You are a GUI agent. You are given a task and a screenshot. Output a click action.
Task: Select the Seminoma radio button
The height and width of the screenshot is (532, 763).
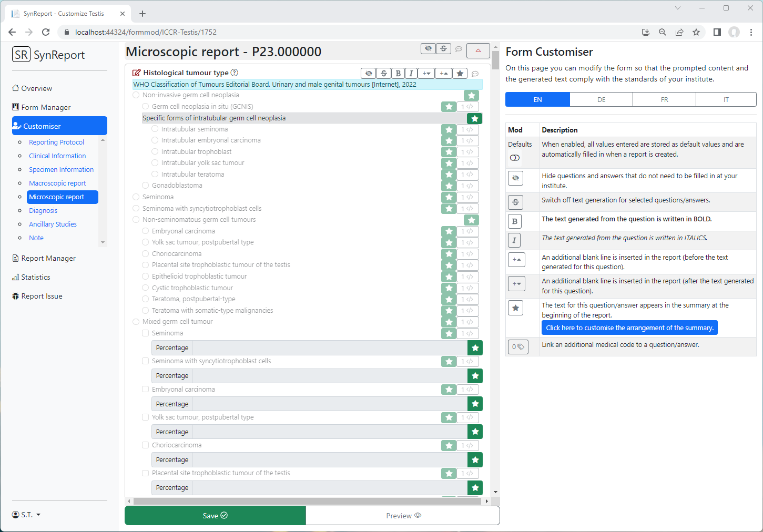click(x=136, y=197)
